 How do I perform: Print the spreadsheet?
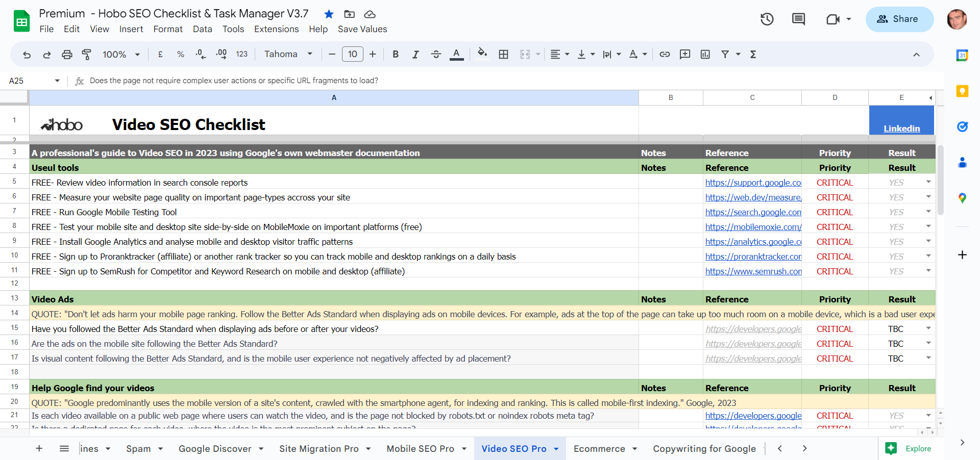(67, 55)
